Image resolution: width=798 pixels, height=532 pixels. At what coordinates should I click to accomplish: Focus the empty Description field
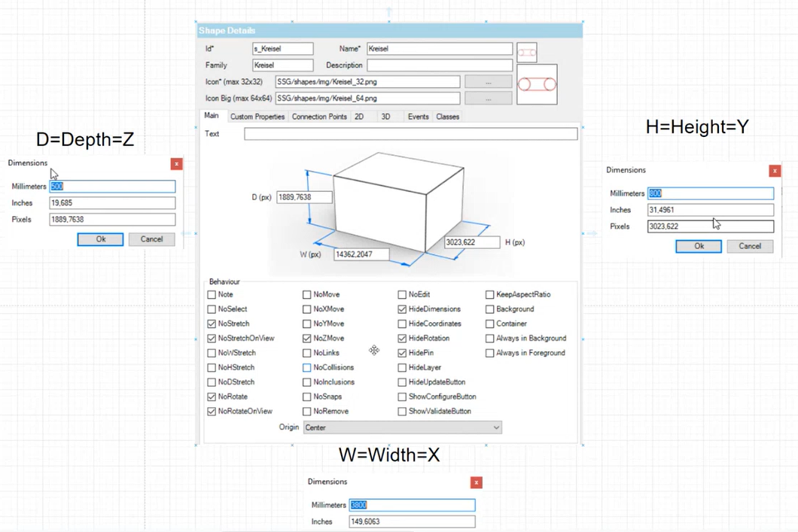440,65
